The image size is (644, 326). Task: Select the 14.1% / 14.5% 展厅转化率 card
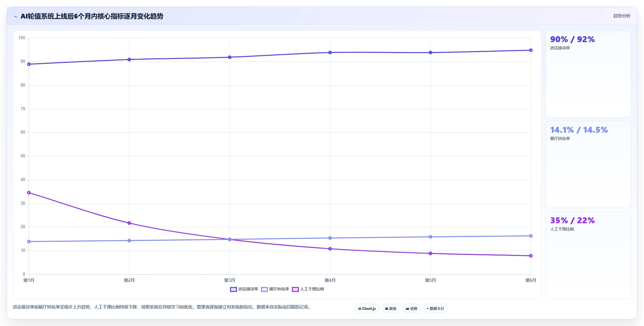[x=588, y=165]
